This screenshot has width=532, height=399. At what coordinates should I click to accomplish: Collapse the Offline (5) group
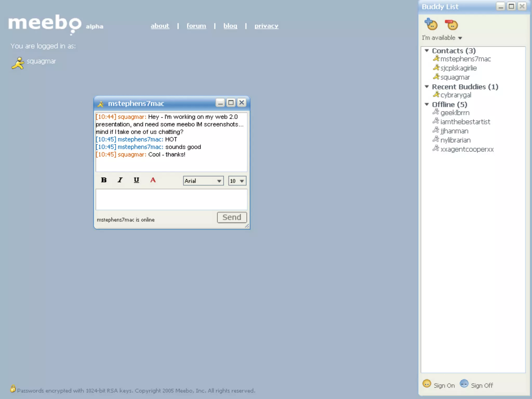pyautogui.click(x=427, y=104)
